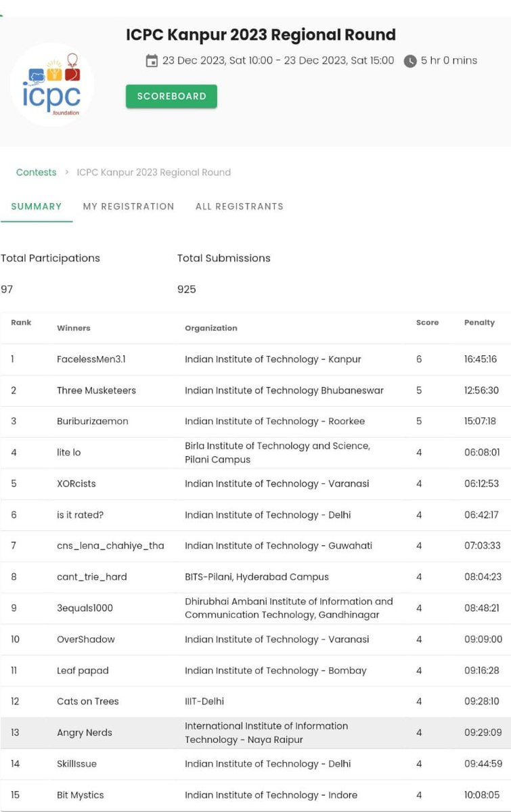Select team lite lo
The height and width of the screenshot is (812, 511).
[68, 452]
